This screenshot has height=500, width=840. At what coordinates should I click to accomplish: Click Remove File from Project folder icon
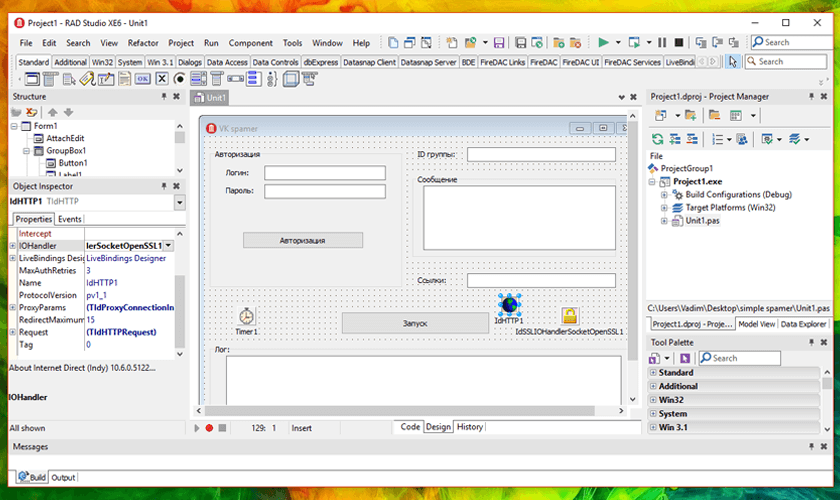(x=575, y=42)
